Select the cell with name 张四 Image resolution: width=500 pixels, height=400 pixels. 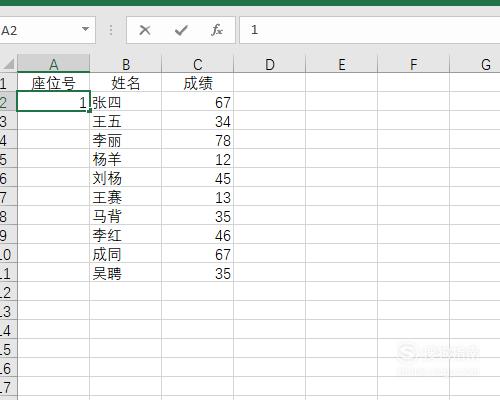(126, 101)
